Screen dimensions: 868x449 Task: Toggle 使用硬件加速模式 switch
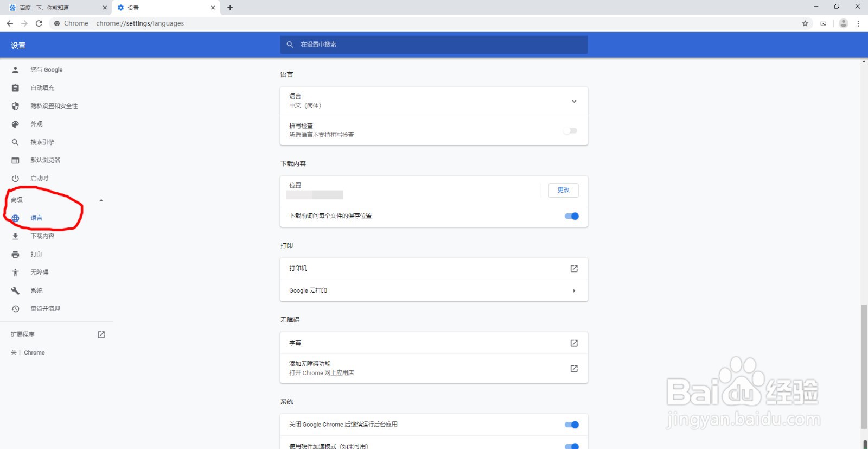coord(572,446)
